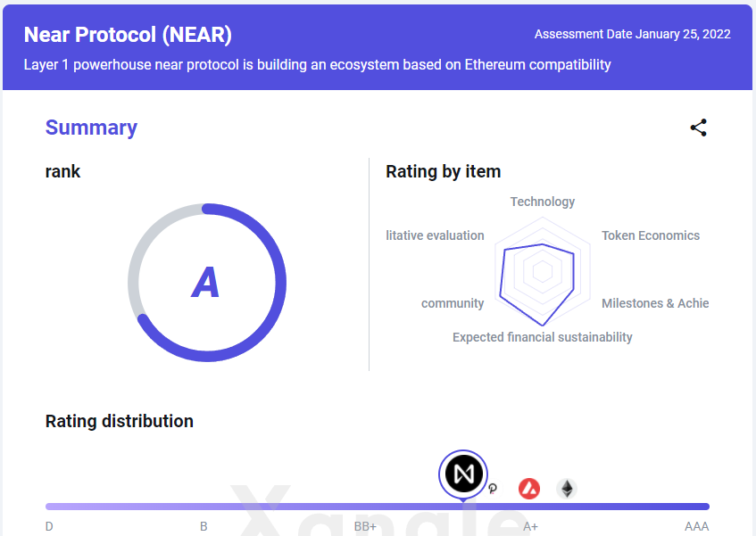Click the A+ label on rating scale

[x=530, y=526]
